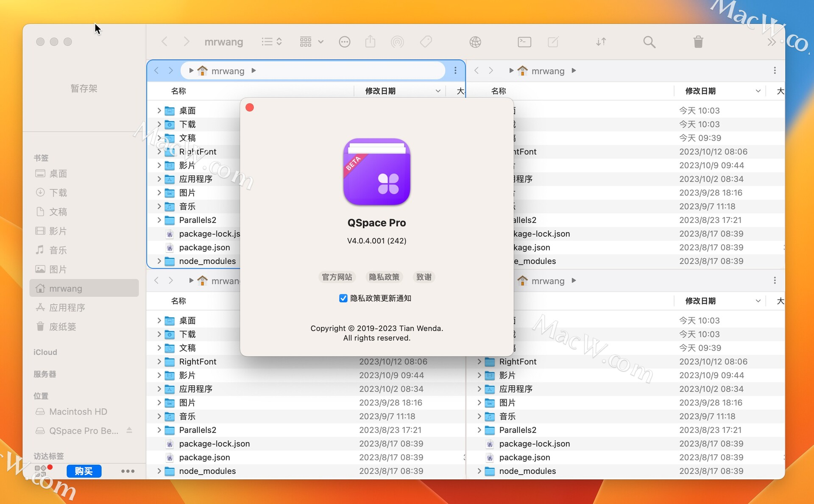The height and width of the screenshot is (504, 814).
Task: Expand 应用程序 folder in top-left pane
Action: [x=159, y=179]
